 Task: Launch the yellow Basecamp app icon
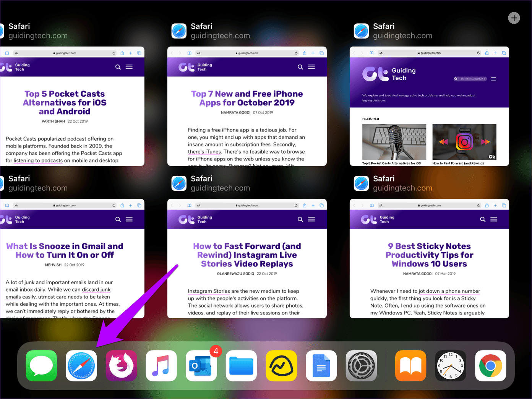point(281,366)
